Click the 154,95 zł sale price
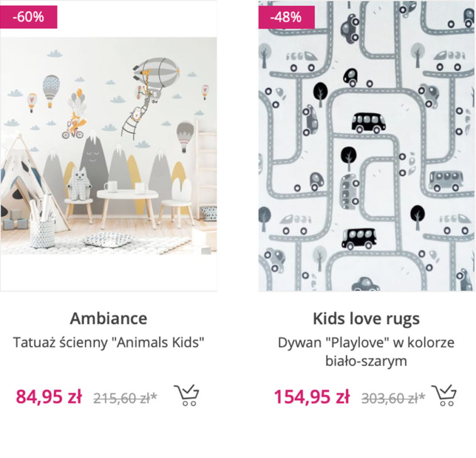The image size is (476, 458). (x=311, y=396)
